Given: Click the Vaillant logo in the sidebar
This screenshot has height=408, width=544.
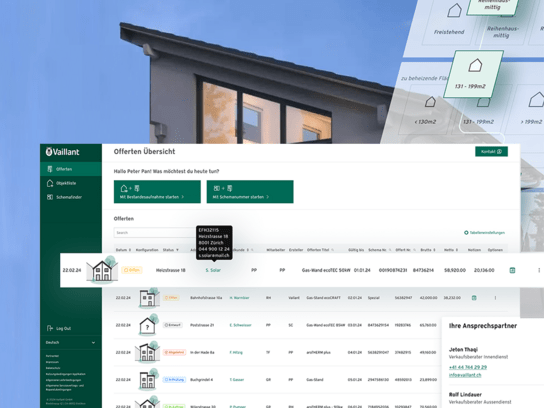Looking at the screenshot, I should point(62,152).
